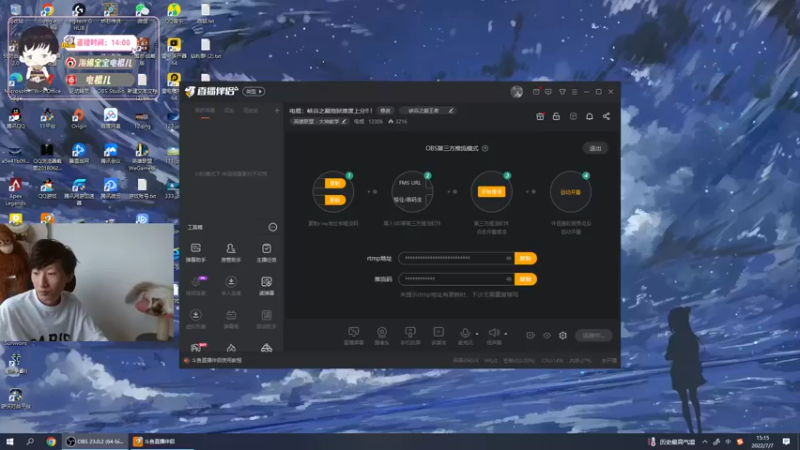Switch to OBS 23.0.2 taskbar window

pyautogui.click(x=95, y=442)
